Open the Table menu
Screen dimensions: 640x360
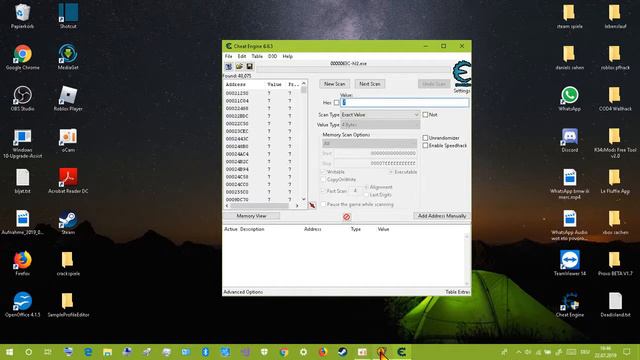tap(257, 56)
